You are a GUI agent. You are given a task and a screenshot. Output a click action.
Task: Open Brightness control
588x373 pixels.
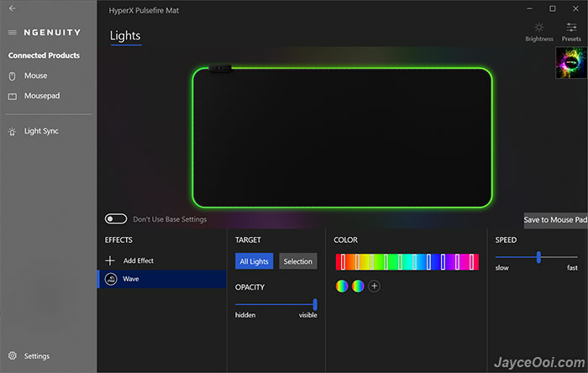click(539, 32)
